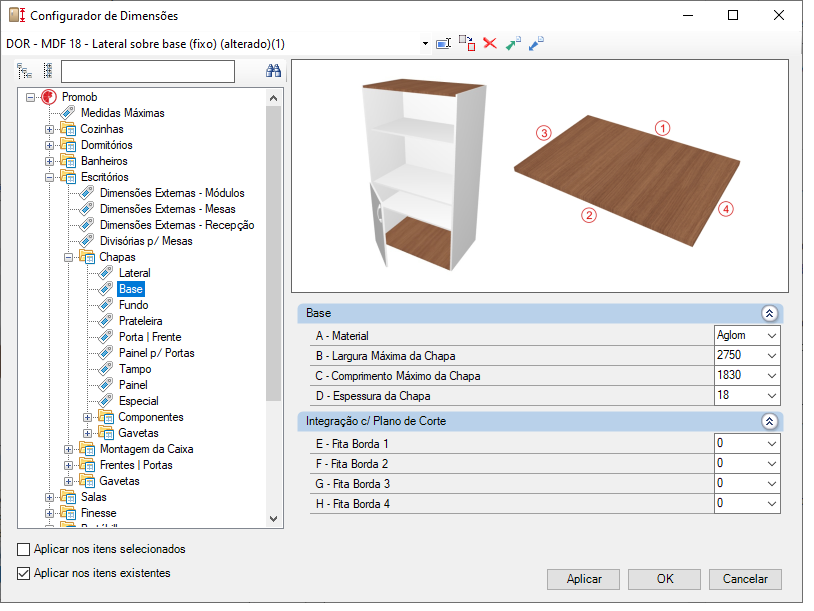Click the duplicate configuration toolbar icon

click(x=467, y=43)
